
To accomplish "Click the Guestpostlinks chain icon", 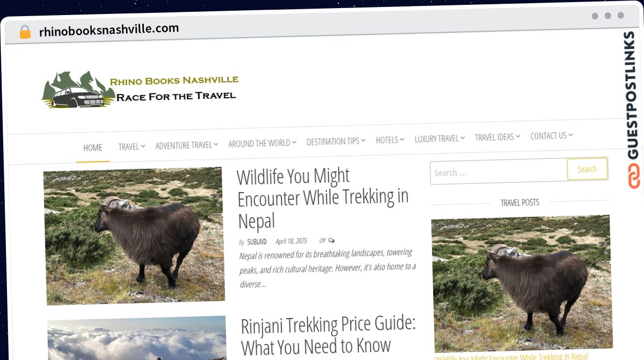I will tap(633, 177).
